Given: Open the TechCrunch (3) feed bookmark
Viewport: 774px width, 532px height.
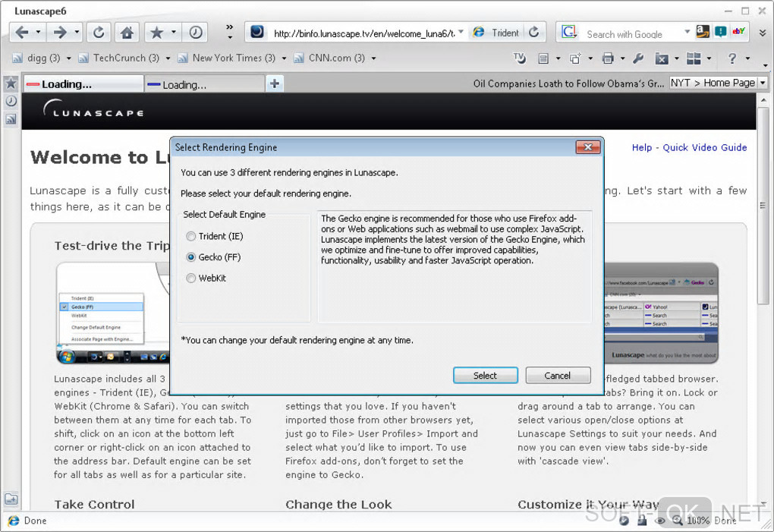Looking at the screenshot, I should pos(119,58).
